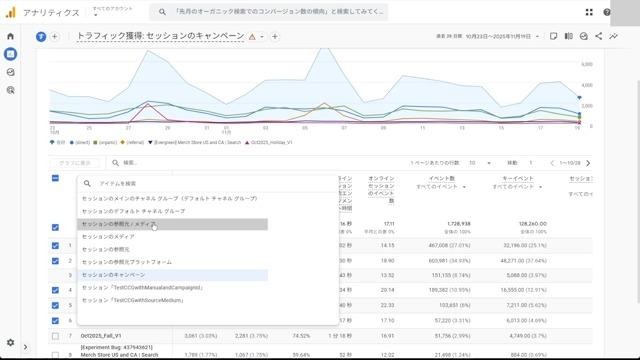640x360 pixels.
Task: Uncheck the checkbox for row 1
Action: pyautogui.click(x=56, y=246)
